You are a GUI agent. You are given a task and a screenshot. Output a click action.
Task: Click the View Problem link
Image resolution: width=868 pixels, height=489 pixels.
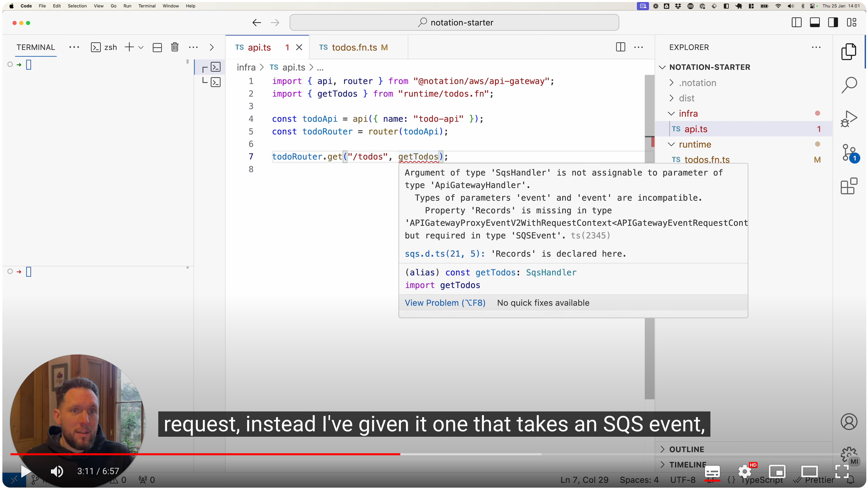pos(445,303)
